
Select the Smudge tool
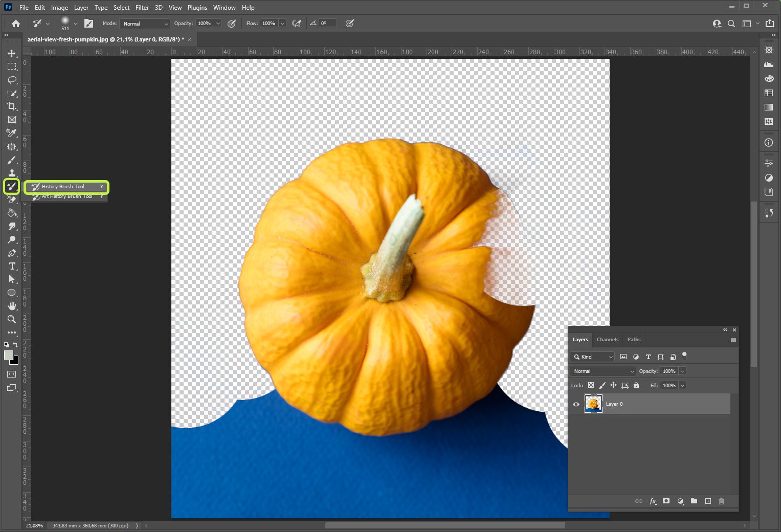pyautogui.click(x=12, y=226)
